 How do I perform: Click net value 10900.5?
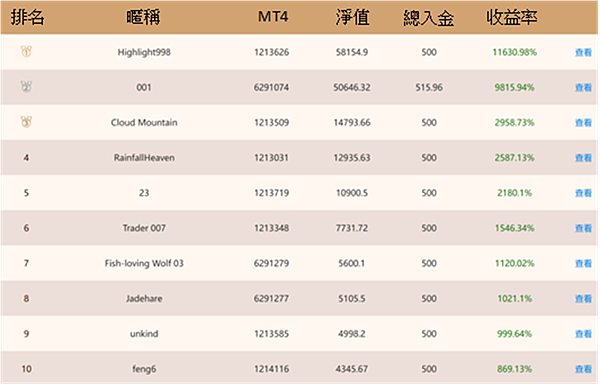point(352,193)
